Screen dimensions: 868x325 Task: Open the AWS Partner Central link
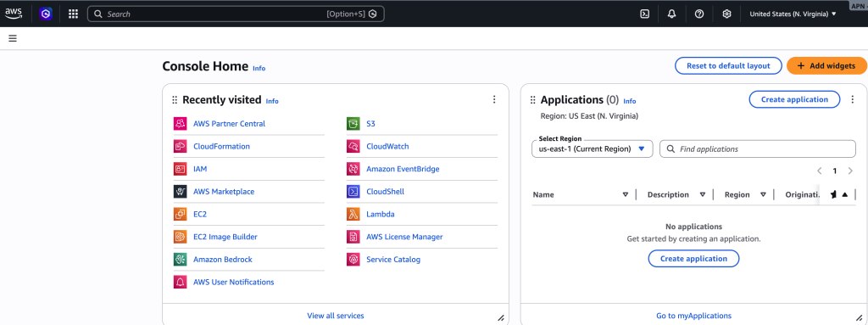tap(229, 124)
